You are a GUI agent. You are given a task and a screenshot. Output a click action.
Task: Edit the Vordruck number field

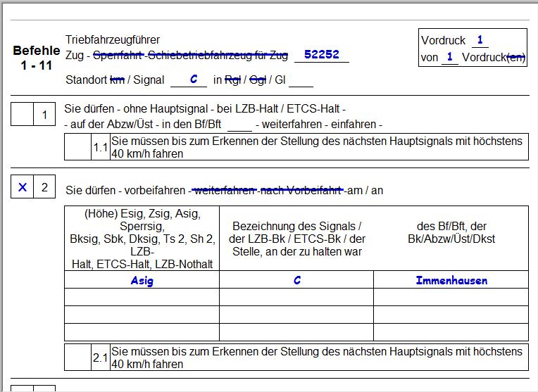tap(480, 40)
